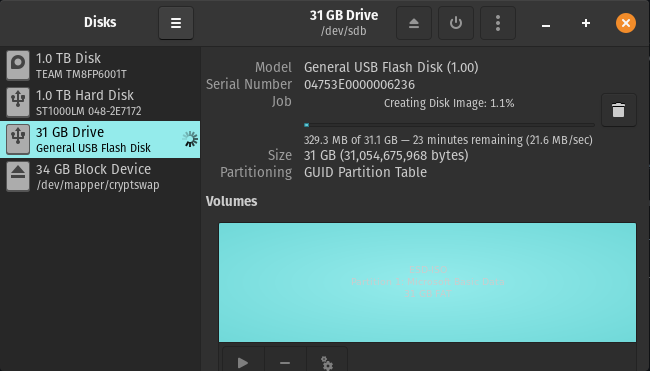The image size is (650, 371).
Task: Click the minus window button in header
Action: click(546, 23)
